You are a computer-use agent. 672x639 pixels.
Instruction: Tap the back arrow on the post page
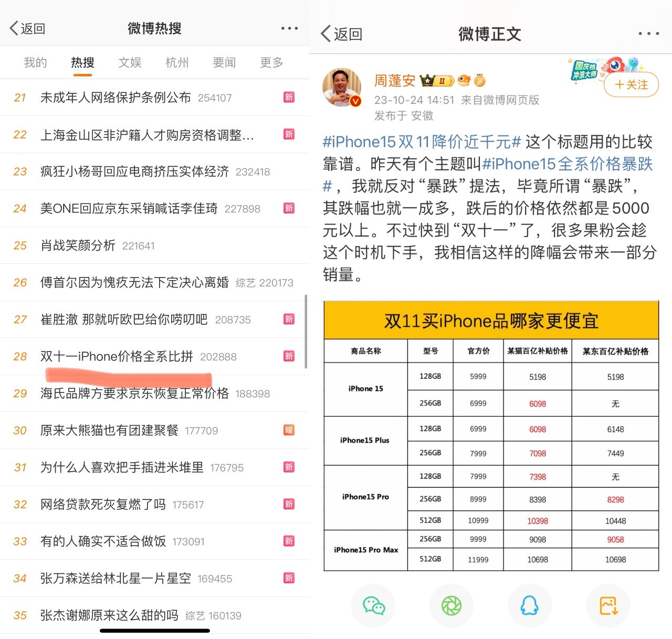[x=326, y=33]
